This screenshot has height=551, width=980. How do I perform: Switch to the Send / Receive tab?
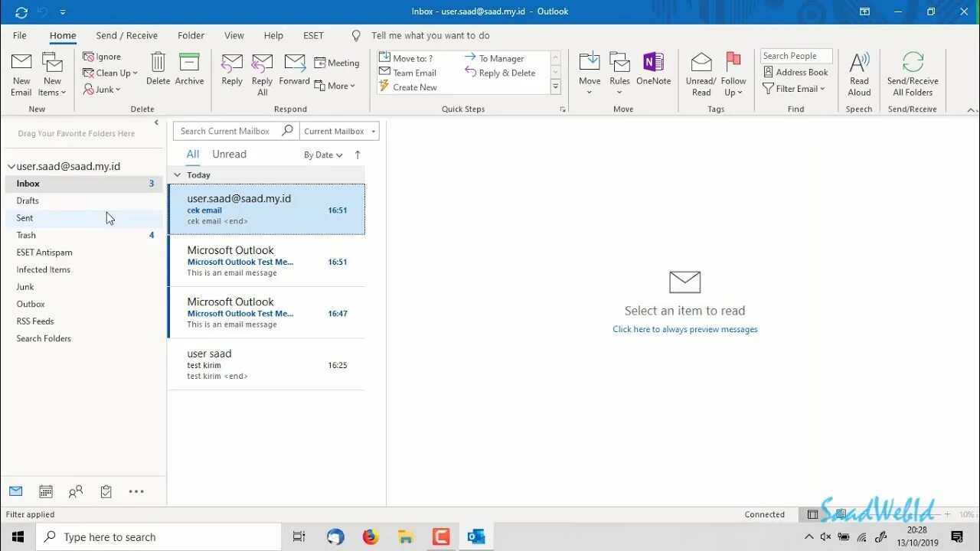127,35
